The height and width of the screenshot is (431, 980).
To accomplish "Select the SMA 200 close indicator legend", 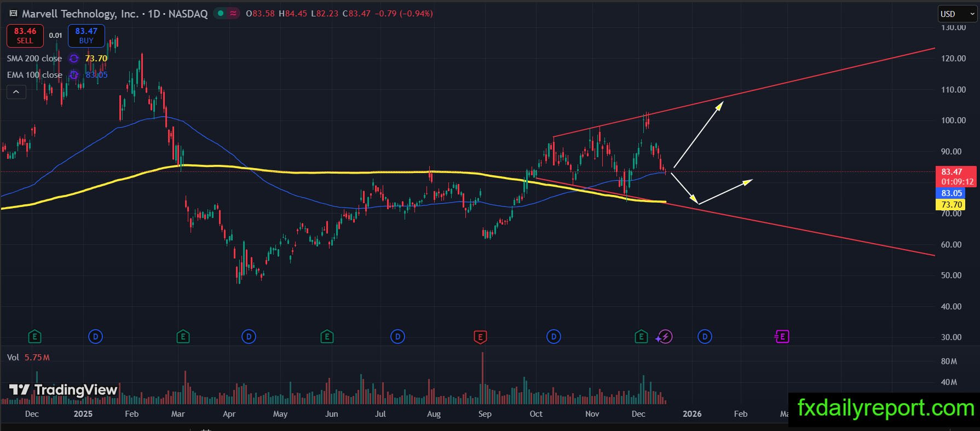I will pos(34,59).
